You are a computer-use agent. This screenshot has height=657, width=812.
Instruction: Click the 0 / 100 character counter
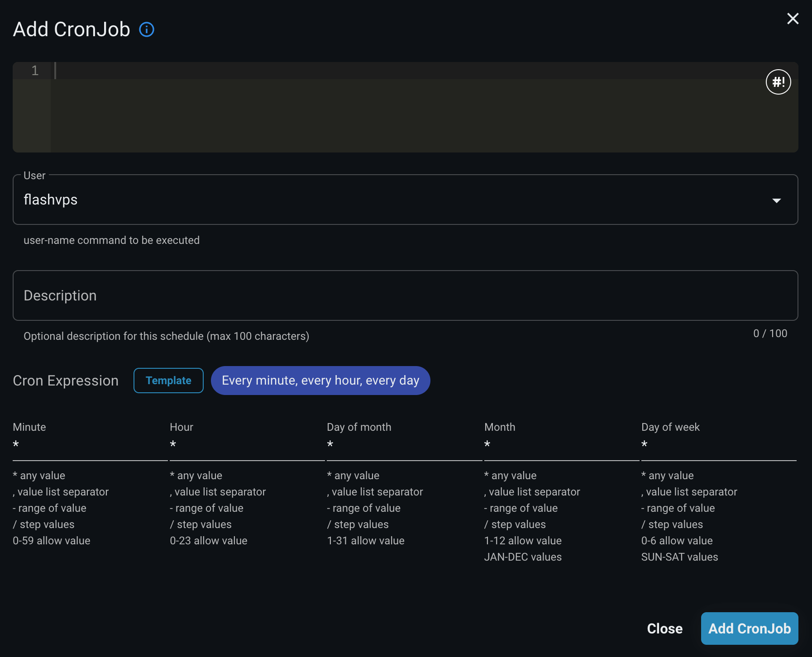coord(770,333)
